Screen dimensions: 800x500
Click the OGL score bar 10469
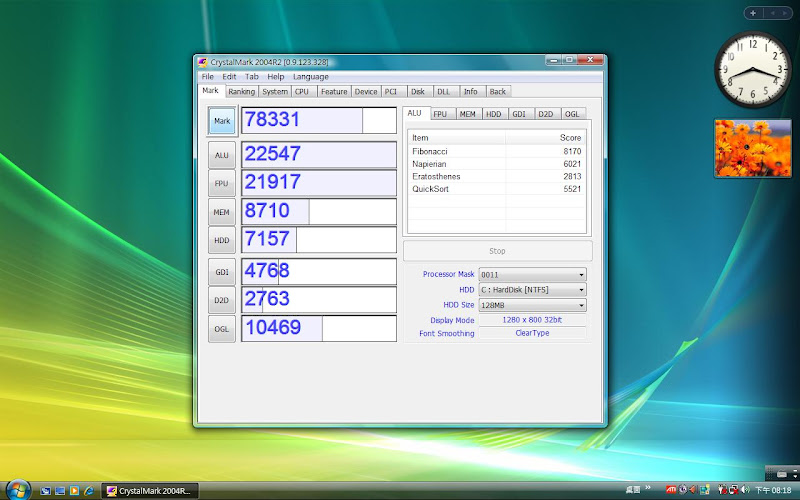click(319, 329)
